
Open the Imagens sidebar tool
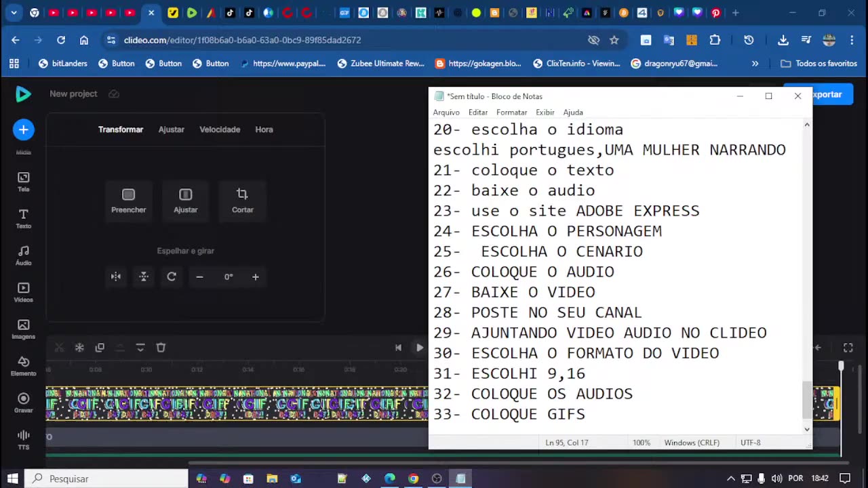coord(23,329)
